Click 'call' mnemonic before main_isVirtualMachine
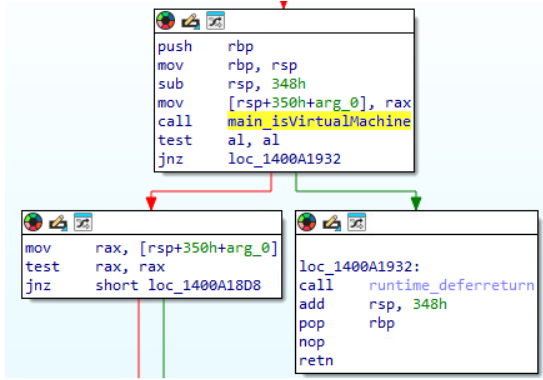543x380 pixels. (175, 121)
